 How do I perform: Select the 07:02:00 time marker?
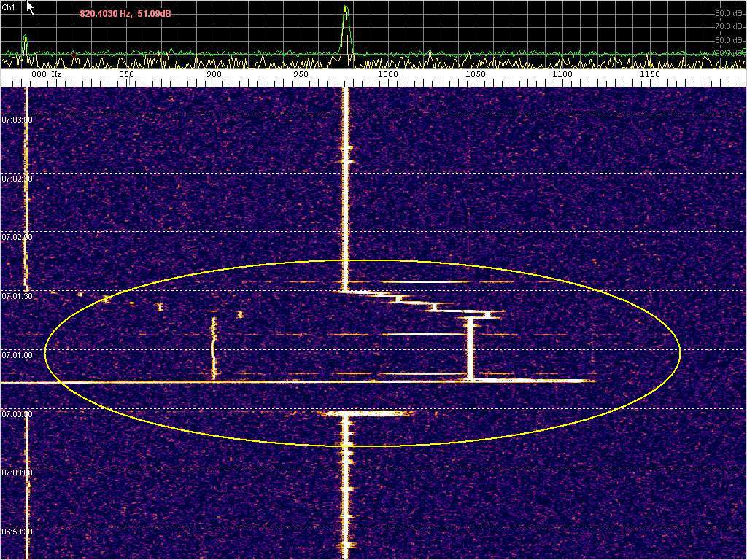pyautogui.click(x=17, y=237)
